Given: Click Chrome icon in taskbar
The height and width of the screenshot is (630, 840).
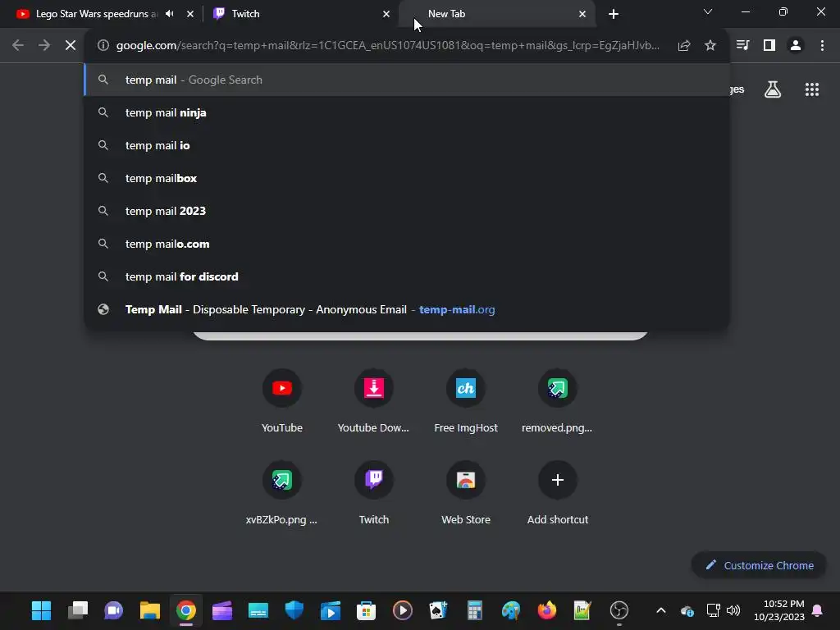Looking at the screenshot, I should click(x=186, y=610).
